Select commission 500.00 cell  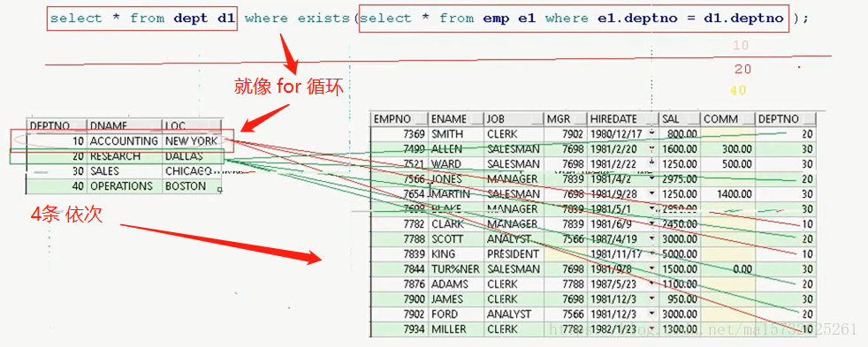pos(727,164)
